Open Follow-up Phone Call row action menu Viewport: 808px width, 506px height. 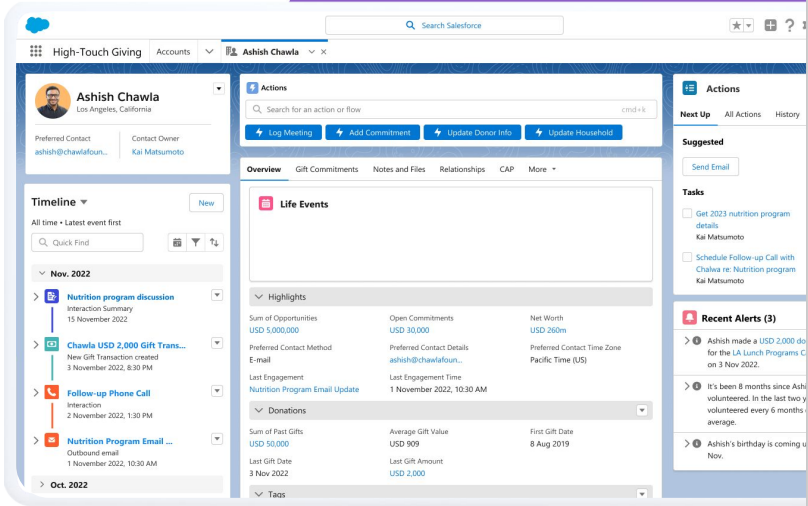217,391
